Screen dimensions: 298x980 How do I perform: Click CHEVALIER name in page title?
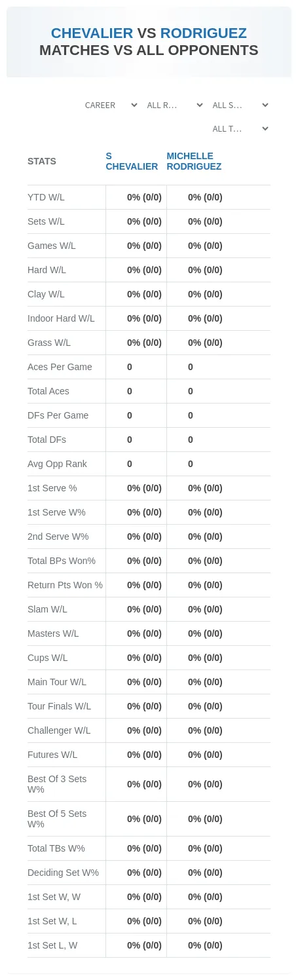pyautogui.click(x=92, y=33)
